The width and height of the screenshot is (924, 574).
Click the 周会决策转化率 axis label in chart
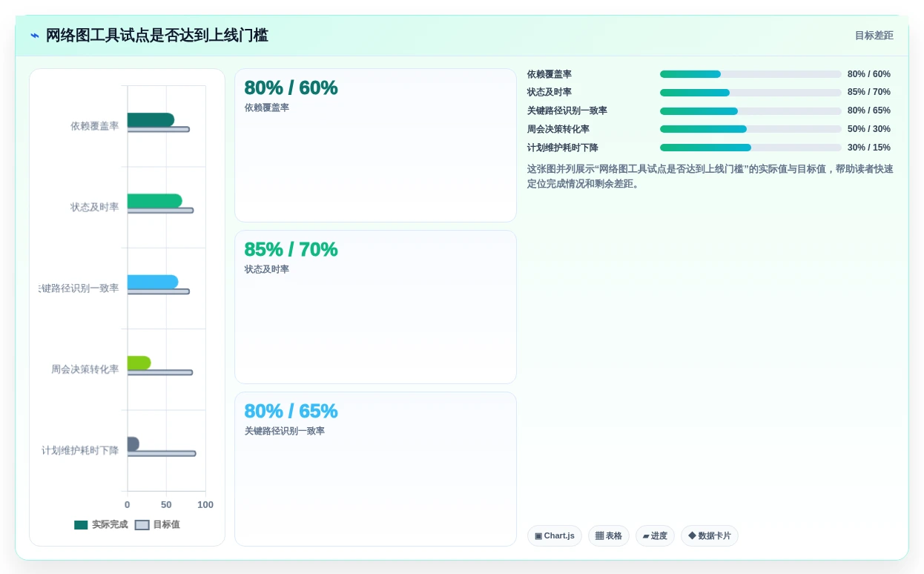pyautogui.click(x=85, y=369)
